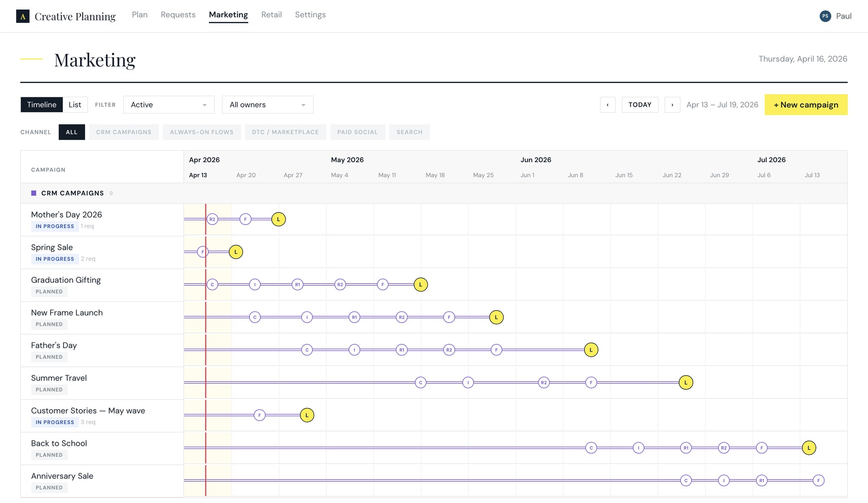Screen dimensions: 868x503
Task: Open the Anniversary Sale campaign
Action: 62,476
